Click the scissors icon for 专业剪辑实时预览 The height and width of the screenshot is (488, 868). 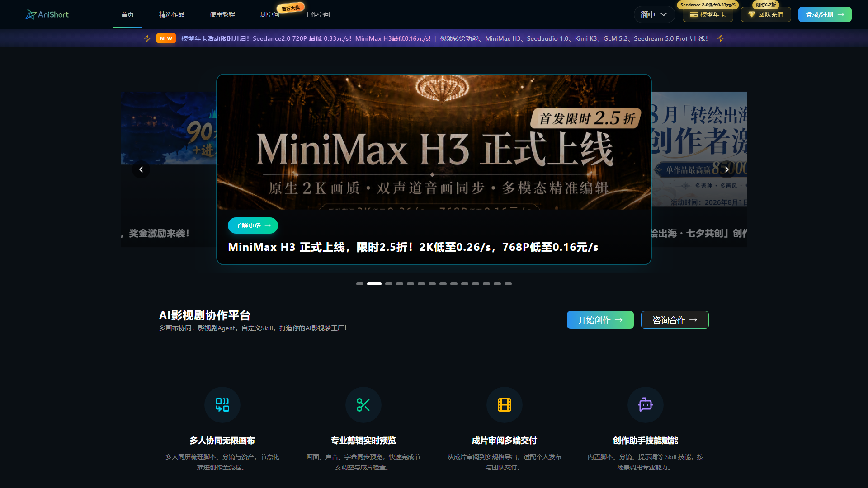click(x=363, y=405)
